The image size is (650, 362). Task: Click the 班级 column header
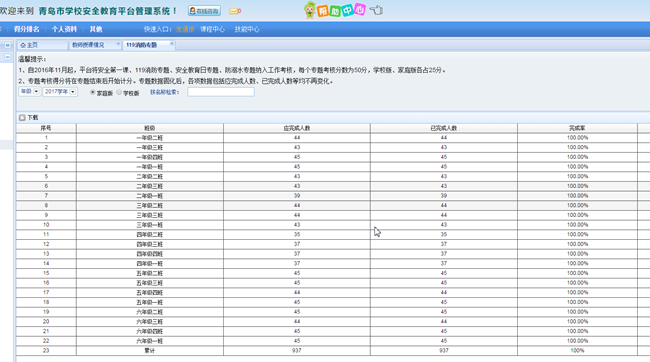click(150, 128)
